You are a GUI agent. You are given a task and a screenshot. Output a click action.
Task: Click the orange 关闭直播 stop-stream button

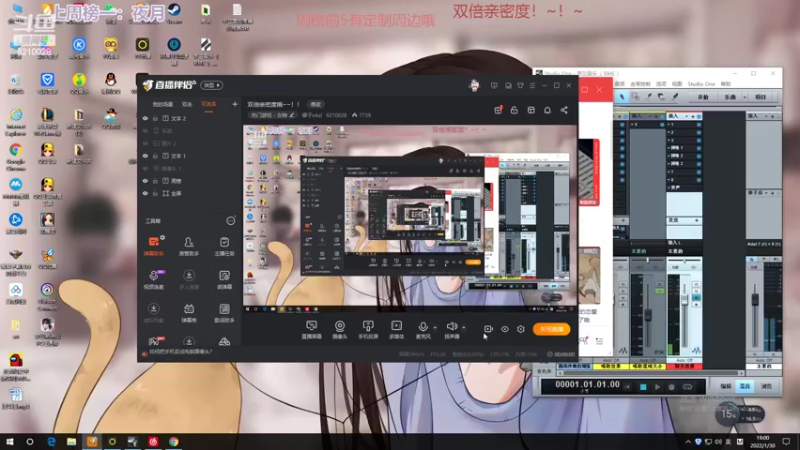[552, 329]
